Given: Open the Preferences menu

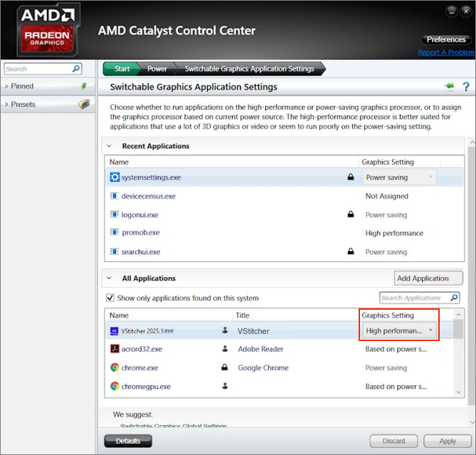Looking at the screenshot, I should [x=446, y=39].
